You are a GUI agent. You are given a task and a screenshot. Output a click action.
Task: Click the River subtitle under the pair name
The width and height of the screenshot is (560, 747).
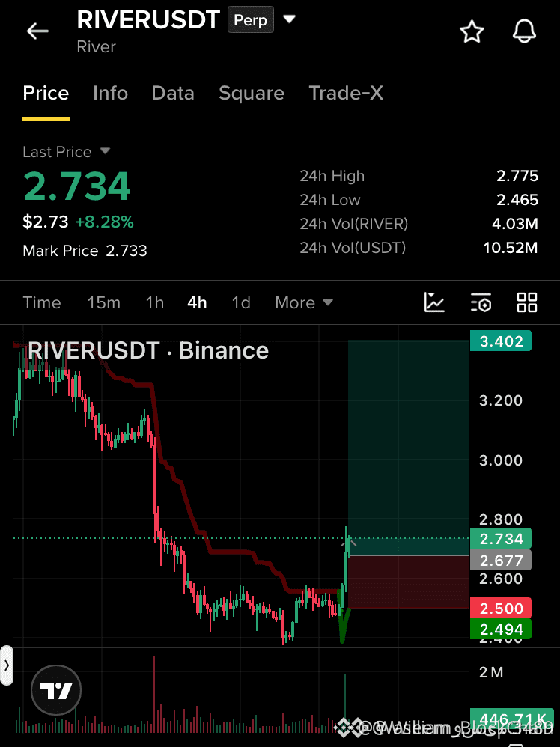click(97, 46)
